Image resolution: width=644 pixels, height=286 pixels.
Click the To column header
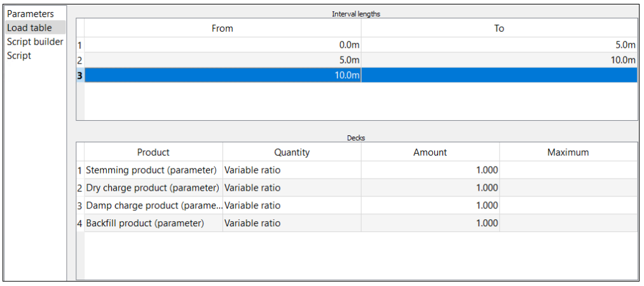(499, 28)
